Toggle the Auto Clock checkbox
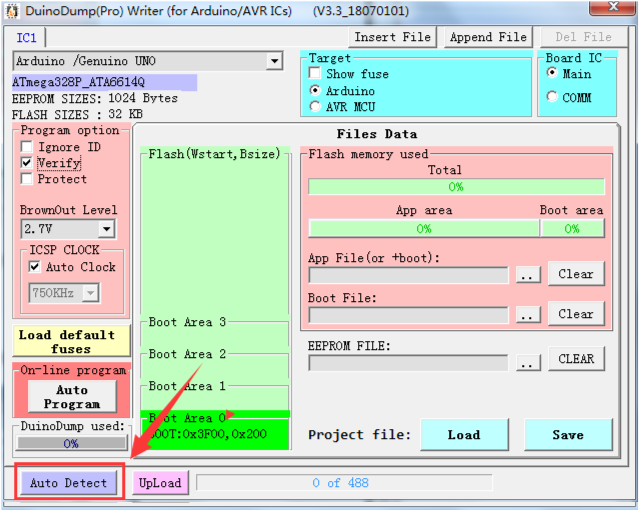641x510 pixels. [x=35, y=267]
